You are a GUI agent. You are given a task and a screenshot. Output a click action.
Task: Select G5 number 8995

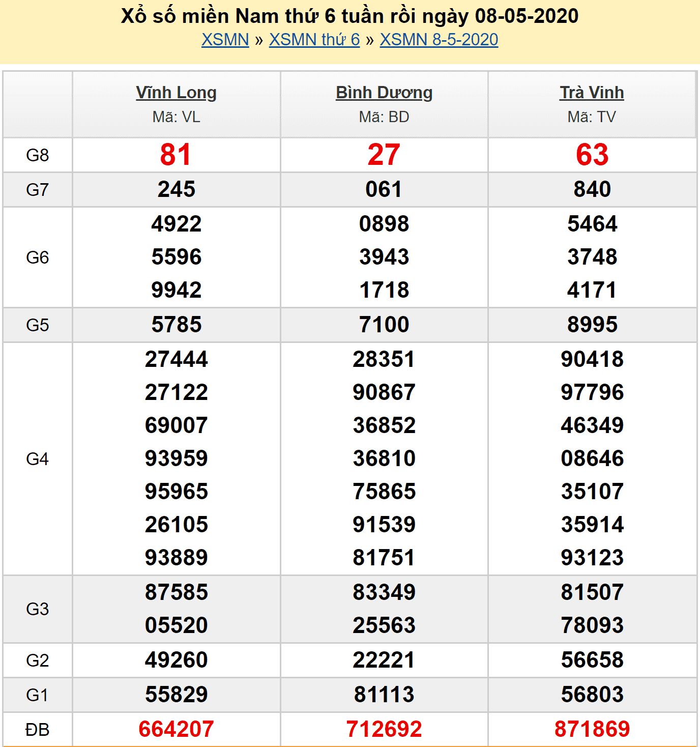point(592,325)
